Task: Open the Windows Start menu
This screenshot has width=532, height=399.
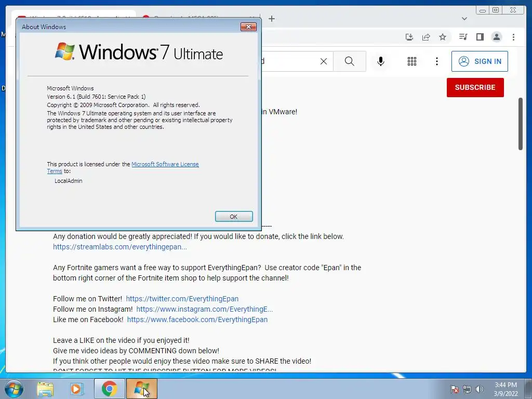Action: point(14,389)
